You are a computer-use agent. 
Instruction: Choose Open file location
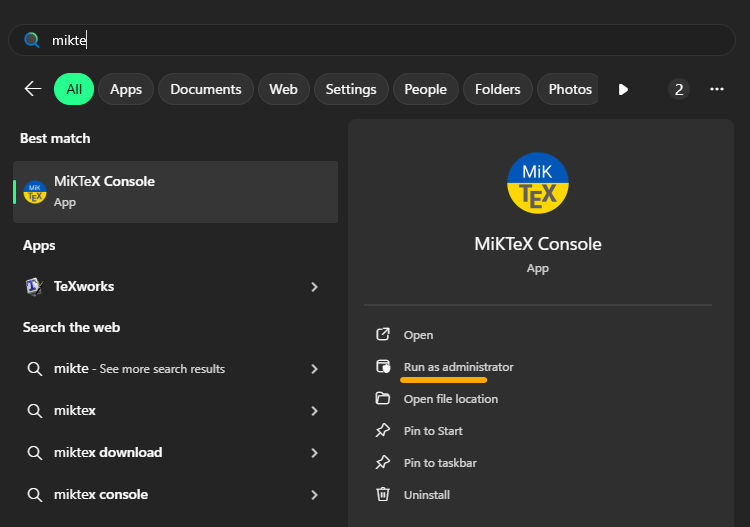[x=451, y=399]
